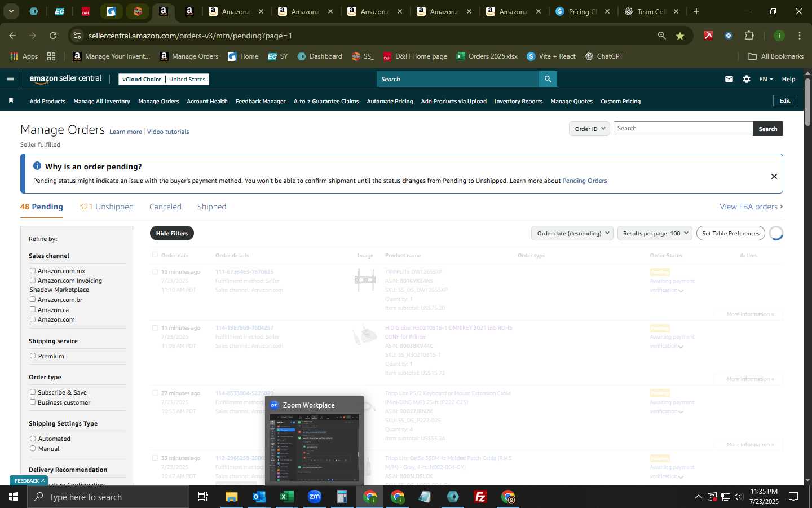Select Manual shipping settings type
This screenshot has width=812, height=508.
click(33, 448)
